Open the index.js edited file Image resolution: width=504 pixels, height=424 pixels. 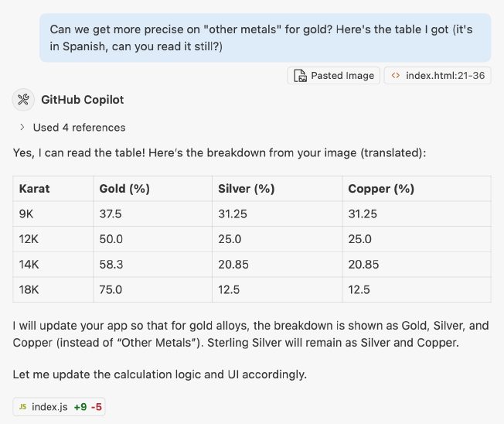(x=49, y=407)
